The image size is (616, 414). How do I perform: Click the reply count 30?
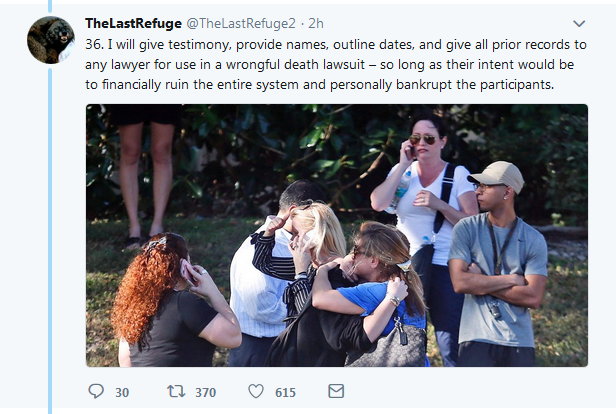[x=122, y=392]
